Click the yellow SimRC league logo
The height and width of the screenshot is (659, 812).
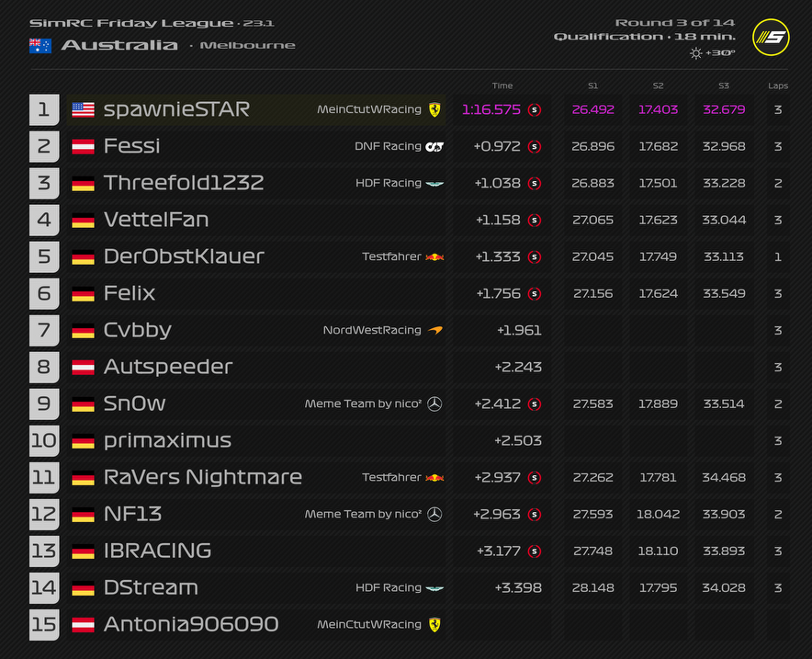tap(771, 38)
